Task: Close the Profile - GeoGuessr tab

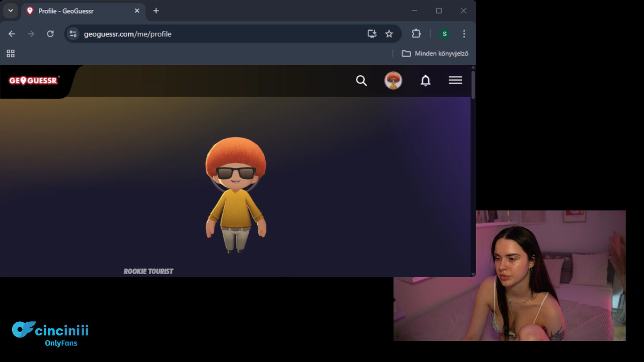Action: pos(137,11)
